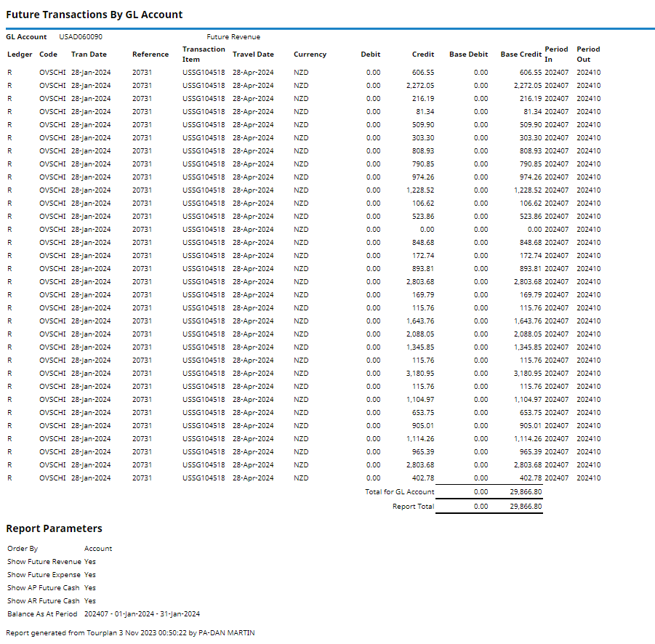
Task: Select credit value 81.34
Action: [425, 111]
